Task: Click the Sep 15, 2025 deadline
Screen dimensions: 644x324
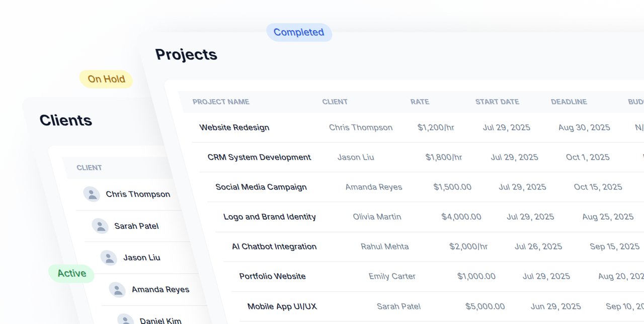Action: coord(615,246)
